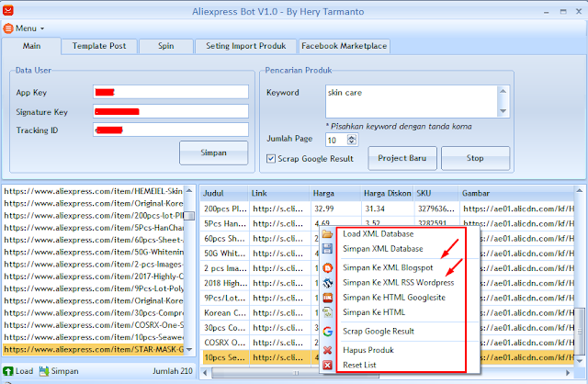
Task: Click the Tracking ID input field
Action: pyautogui.click(x=171, y=130)
